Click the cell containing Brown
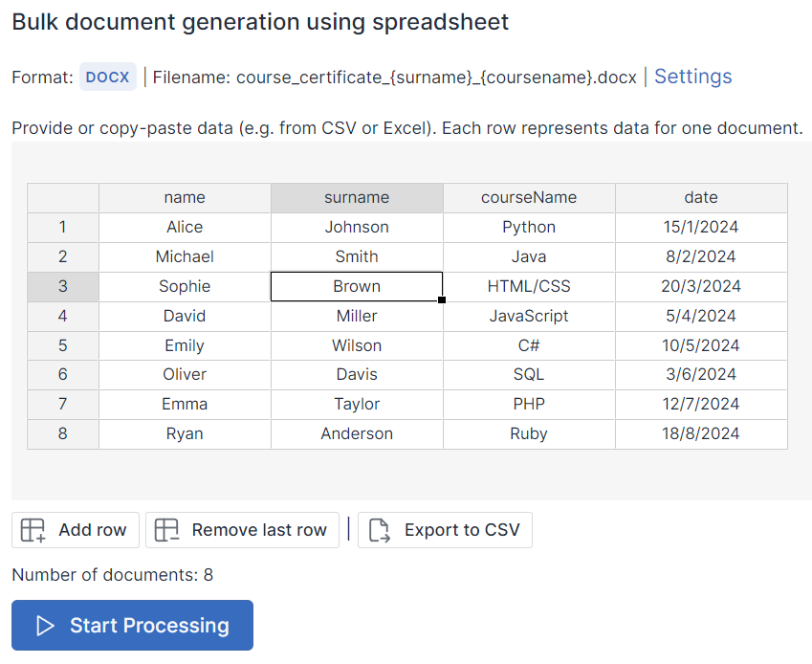 (356, 286)
